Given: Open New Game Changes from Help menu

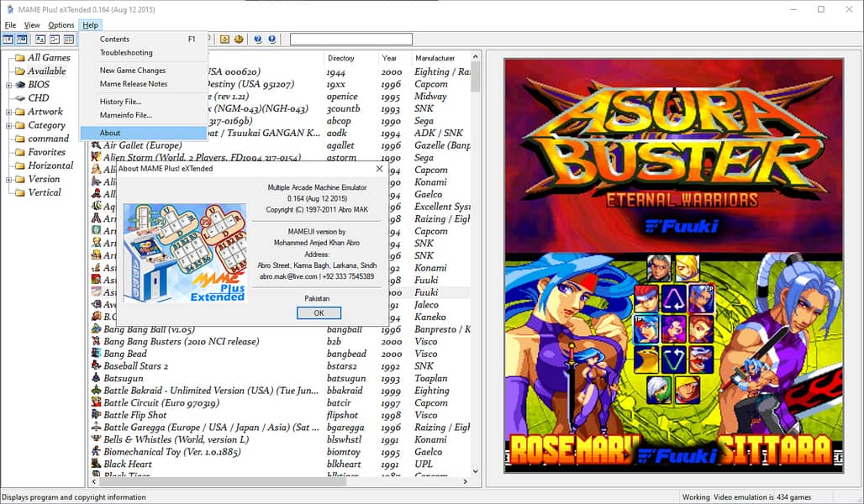Looking at the screenshot, I should (143, 71).
